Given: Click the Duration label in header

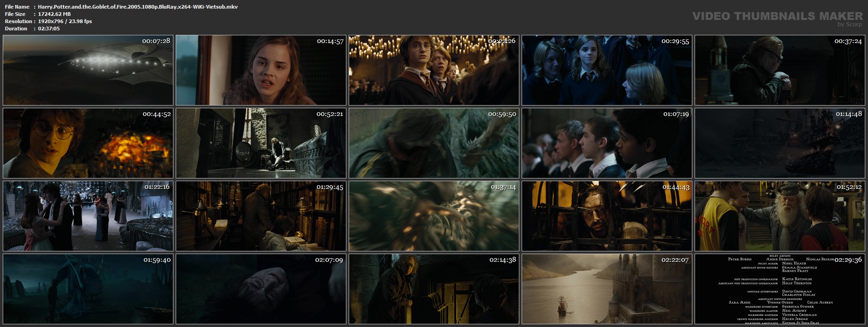Looking at the screenshot, I should click(x=16, y=29).
